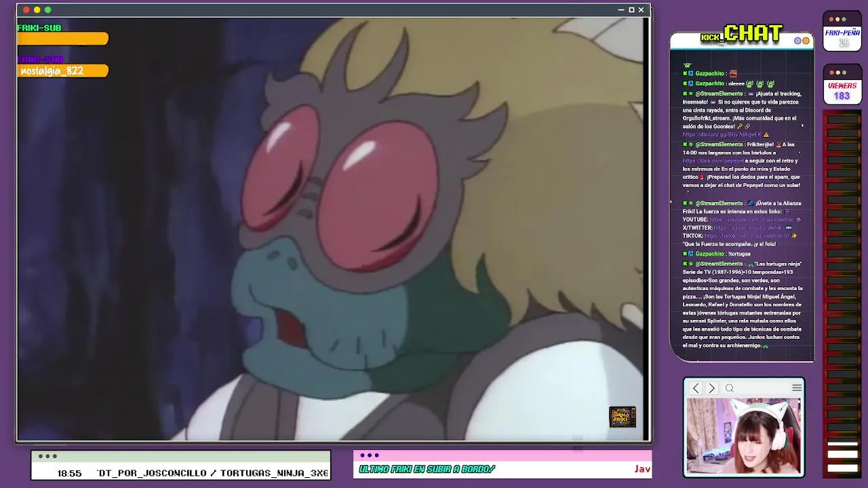Click the 'Ajusta el tracking' StreamElements message
The height and width of the screenshot is (488, 868).
pos(741,114)
